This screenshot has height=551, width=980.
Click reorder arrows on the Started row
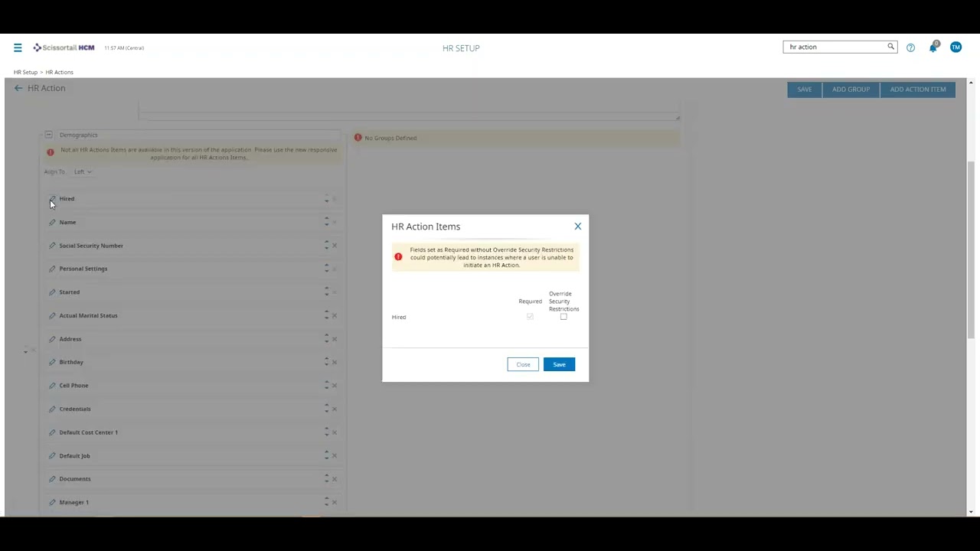pos(326,292)
